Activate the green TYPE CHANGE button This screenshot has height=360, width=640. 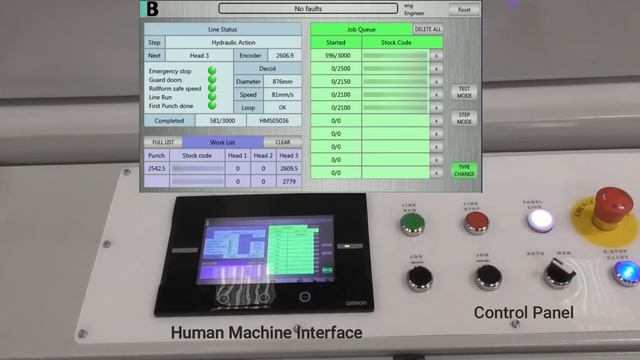[x=464, y=170]
